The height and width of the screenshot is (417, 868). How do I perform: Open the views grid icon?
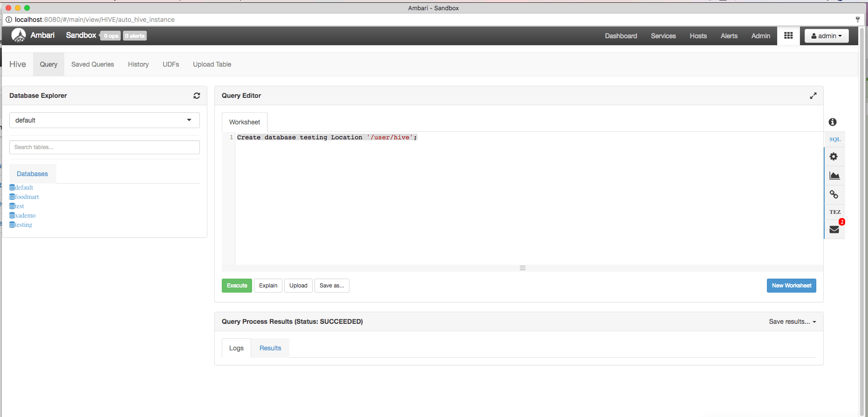[x=788, y=35]
